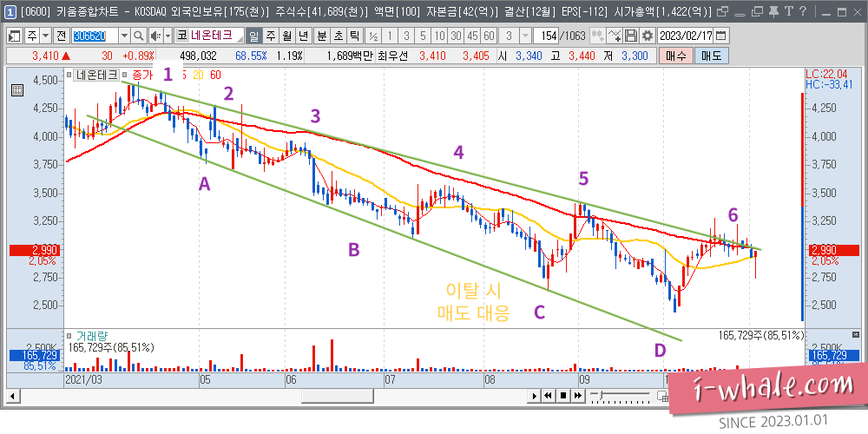Click the volume 498,032 value
The image size is (868, 434).
(198, 56)
